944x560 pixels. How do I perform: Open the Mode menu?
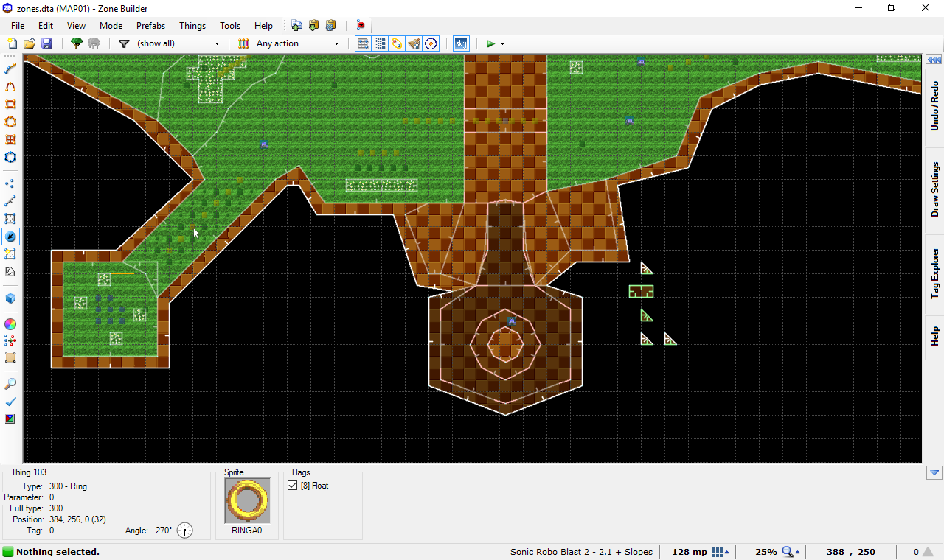click(111, 25)
